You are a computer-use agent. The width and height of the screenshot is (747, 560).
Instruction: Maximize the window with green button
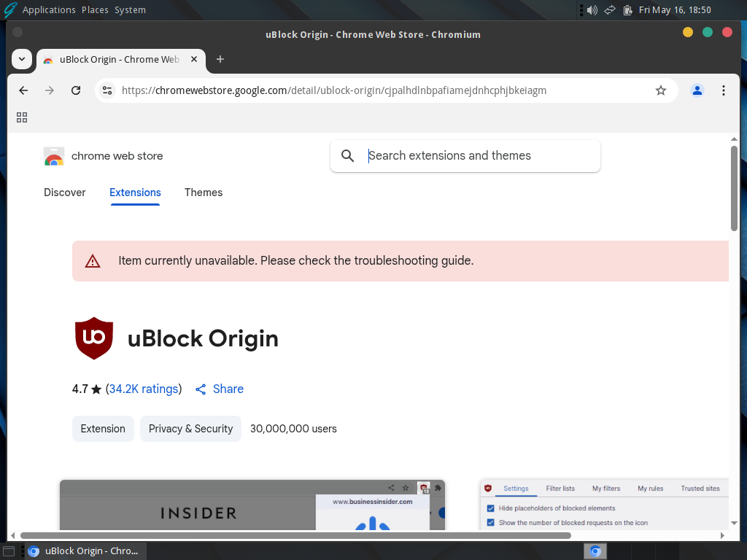point(708,32)
